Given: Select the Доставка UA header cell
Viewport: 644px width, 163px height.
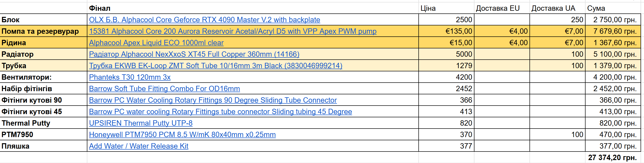Looking at the screenshot, I should click(557, 8).
